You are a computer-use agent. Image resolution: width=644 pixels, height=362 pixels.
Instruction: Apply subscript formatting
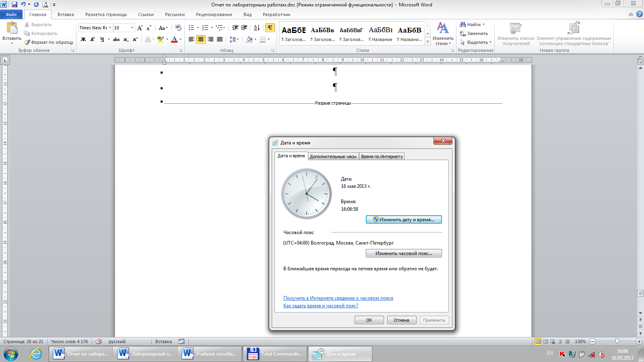[x=126, y=39]
